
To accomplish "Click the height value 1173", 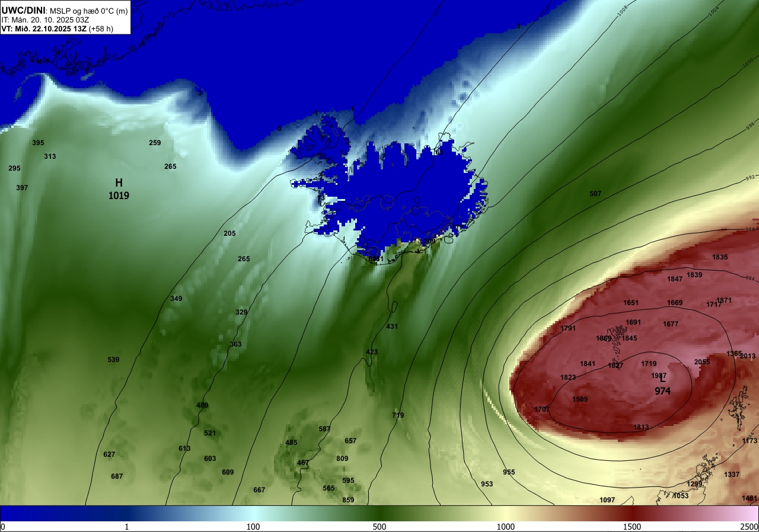I will point(750,441).
